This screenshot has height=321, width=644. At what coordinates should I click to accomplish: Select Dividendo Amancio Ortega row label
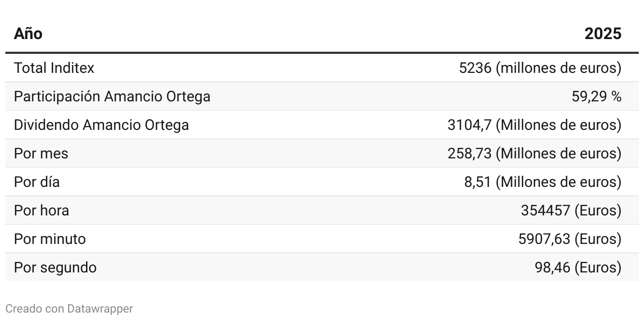[x=101, y=125]
